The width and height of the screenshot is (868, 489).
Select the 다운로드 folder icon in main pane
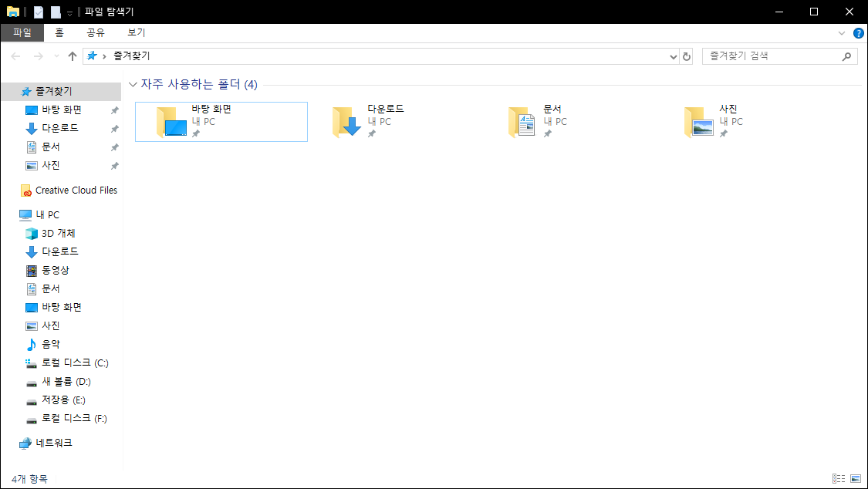(x=346, y=122)
